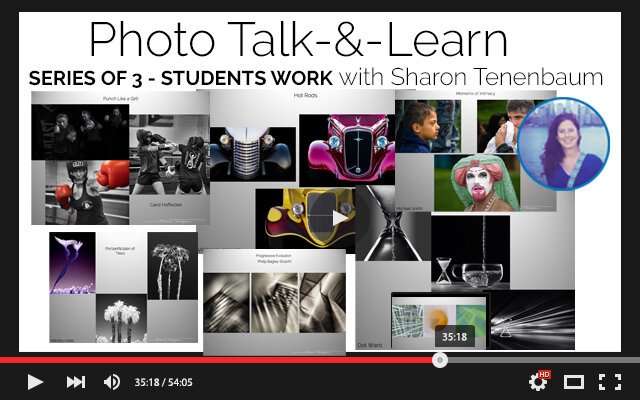Click the clown in green headscarf photo
The height and width of the screenshot is (400, 640).
(477, 182)
